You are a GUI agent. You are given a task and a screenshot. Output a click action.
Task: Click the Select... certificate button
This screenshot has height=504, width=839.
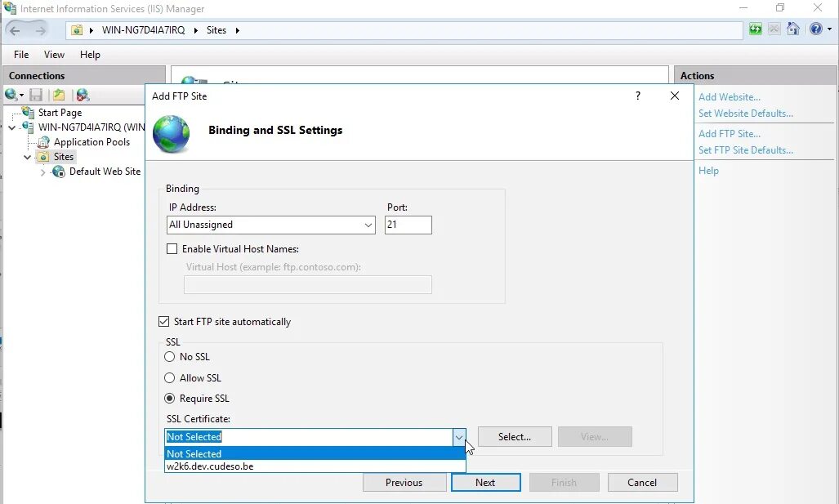click(x=515, y=436)
